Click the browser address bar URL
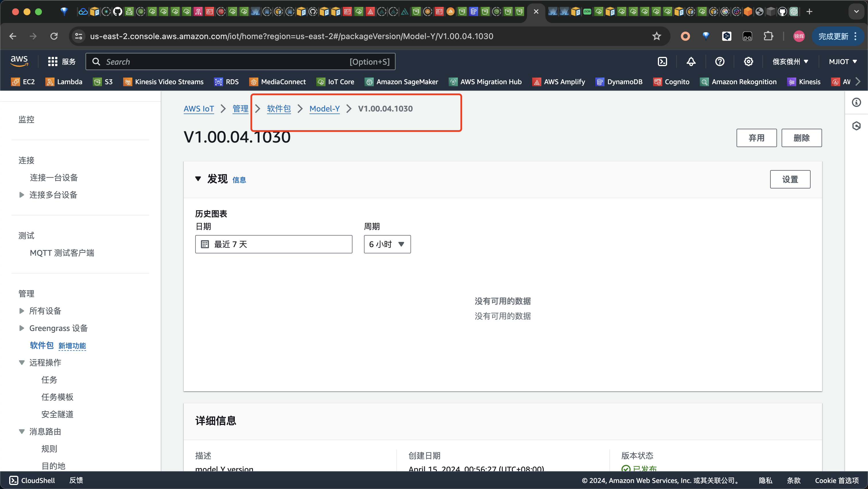Viewport: 868px width, 489px height. (291, 36)
